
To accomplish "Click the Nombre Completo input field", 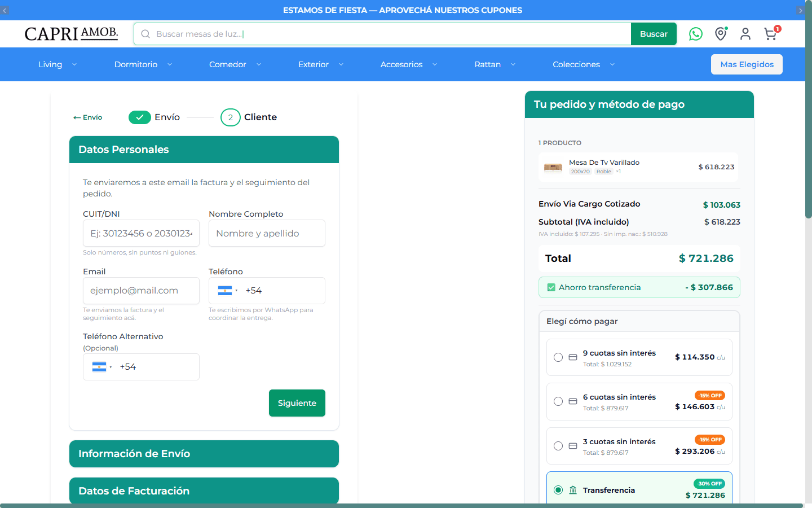I will pos(267,233).
